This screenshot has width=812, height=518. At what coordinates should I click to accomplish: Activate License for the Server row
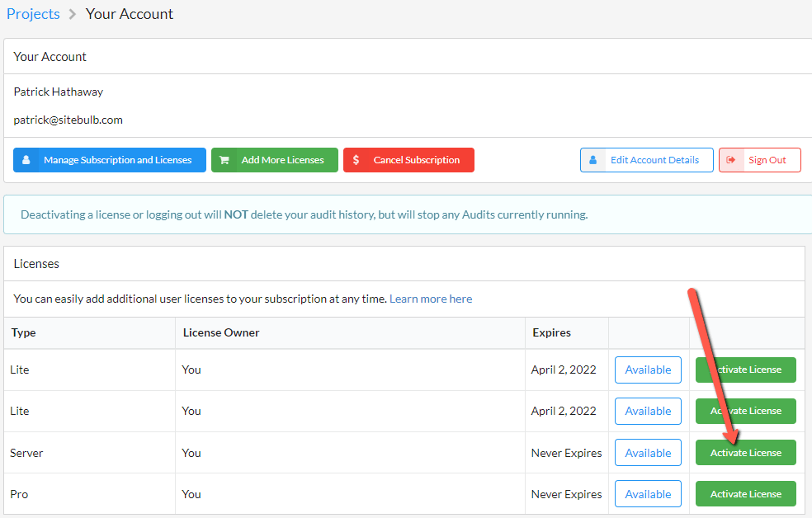(x=746, y=453)
